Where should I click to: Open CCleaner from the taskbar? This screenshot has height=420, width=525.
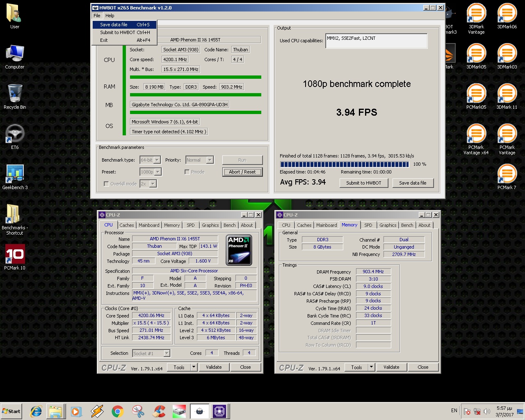pyautogui.click(x=159, y=411)
